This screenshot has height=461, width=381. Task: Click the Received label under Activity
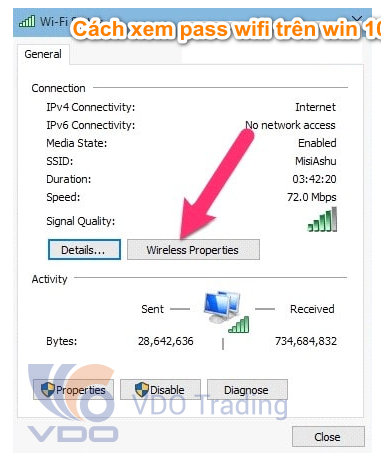pyautogui.click(x=312, y=309)
